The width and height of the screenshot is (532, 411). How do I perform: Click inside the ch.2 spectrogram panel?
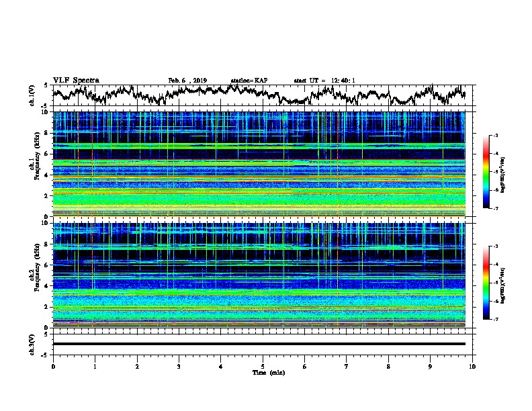259,275
